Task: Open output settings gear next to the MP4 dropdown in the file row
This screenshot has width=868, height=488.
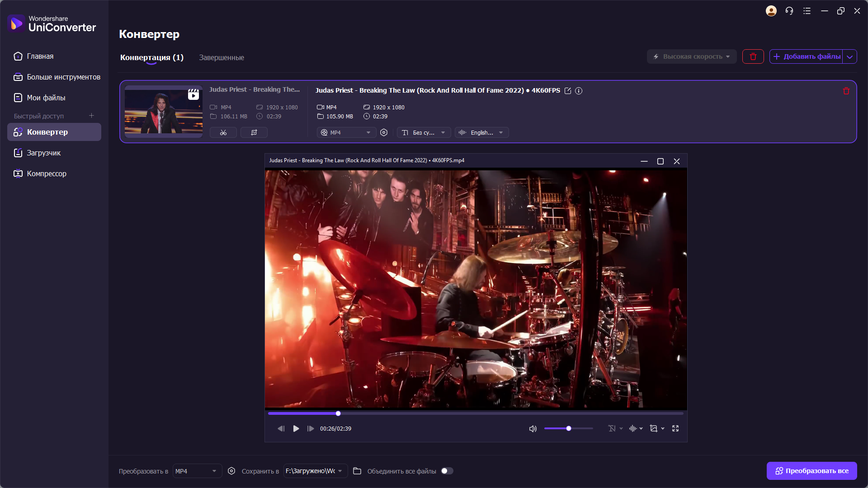Action: coord(384,132)
